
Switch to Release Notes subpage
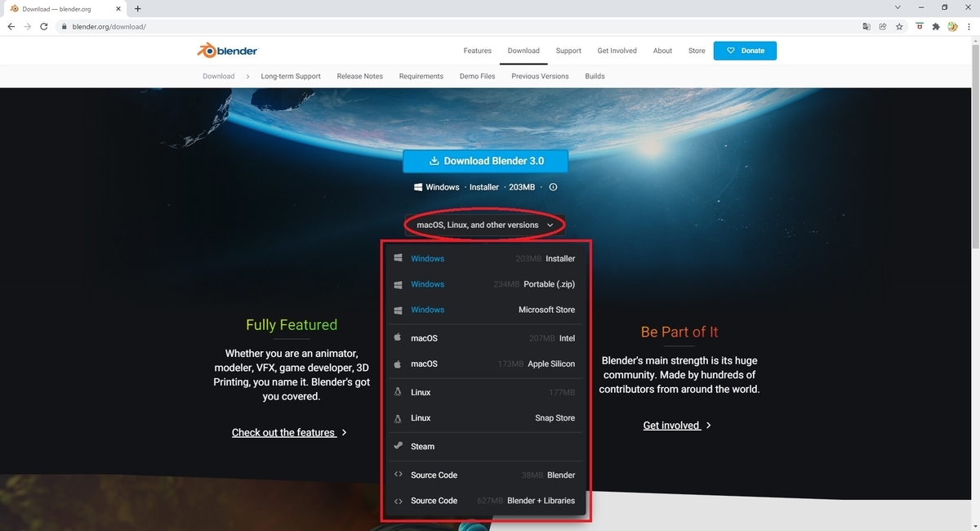tap(360, 76)
